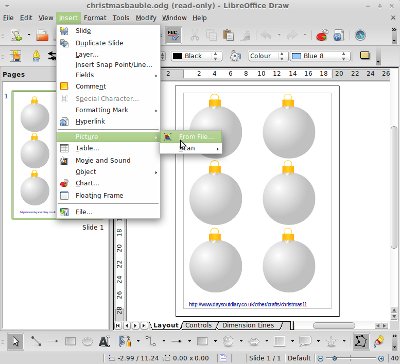400x364 pixels.
Task: Click the zoom out minus button
Action: pos(320,358)
